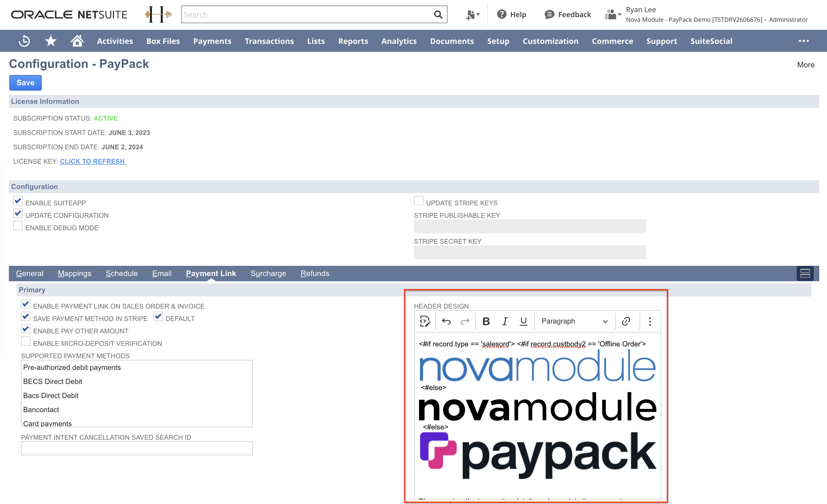Click the Save button

pos(25,83)
